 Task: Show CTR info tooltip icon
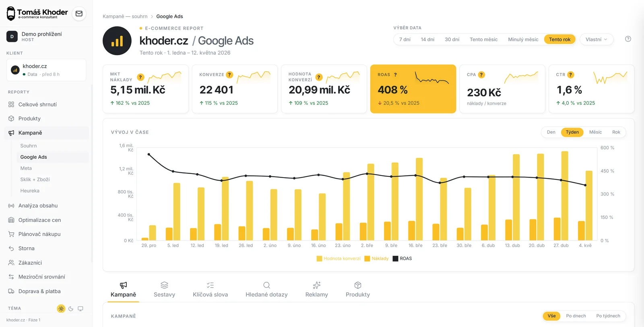coord(570,75)
